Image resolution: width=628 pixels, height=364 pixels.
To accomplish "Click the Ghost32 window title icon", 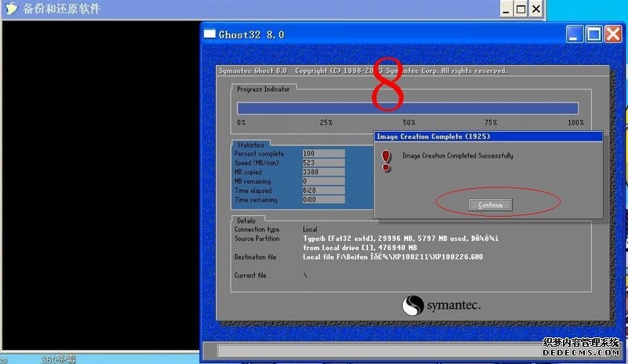I will tap(210, 34).
